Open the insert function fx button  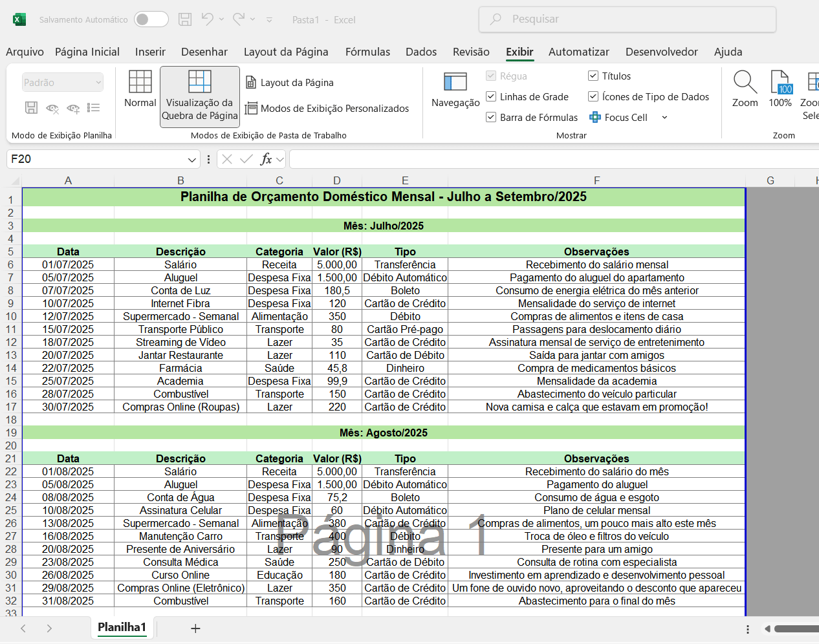[266, 159]
